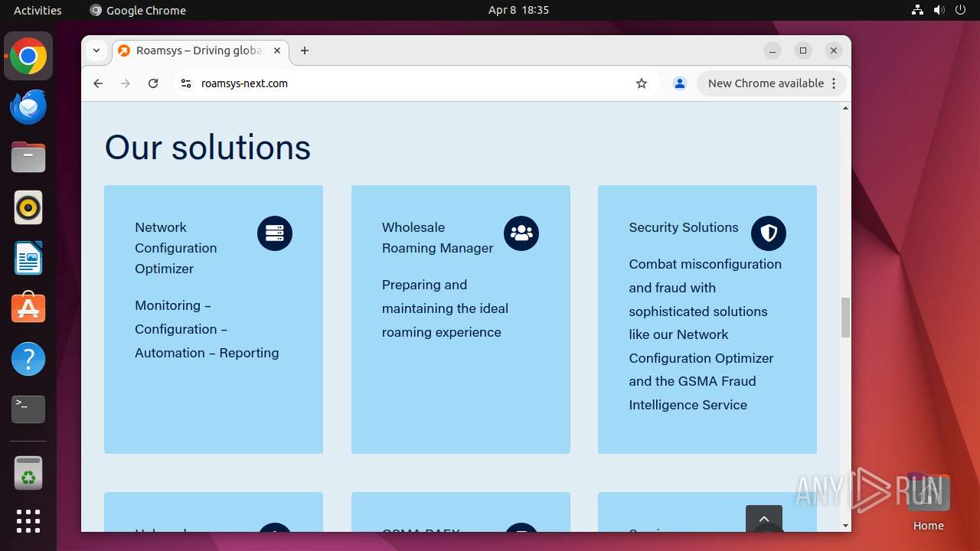Viewport: 980px width, 551px height.
Task: Click the scrollbar up arrow
Action: pos(845,108)
